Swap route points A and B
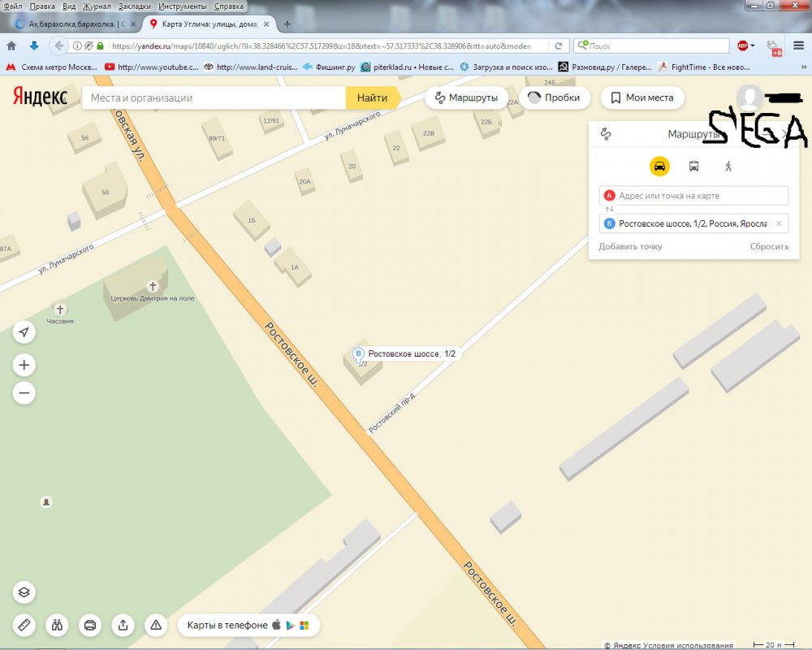Image resolution: width=812 pixels, height=650 pixels. point(610,210)
